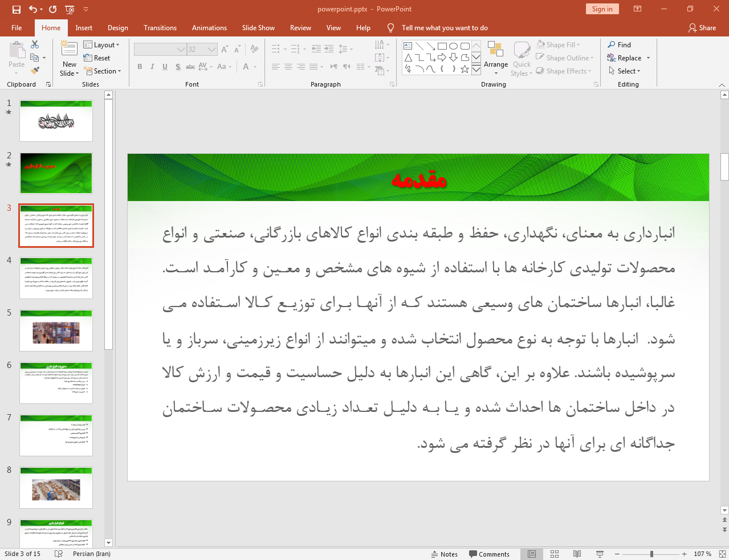Viewport: 729px width, 560px height.
Task: Copy selection icon in Clipboard group
Action: click(x=35, y=58)
